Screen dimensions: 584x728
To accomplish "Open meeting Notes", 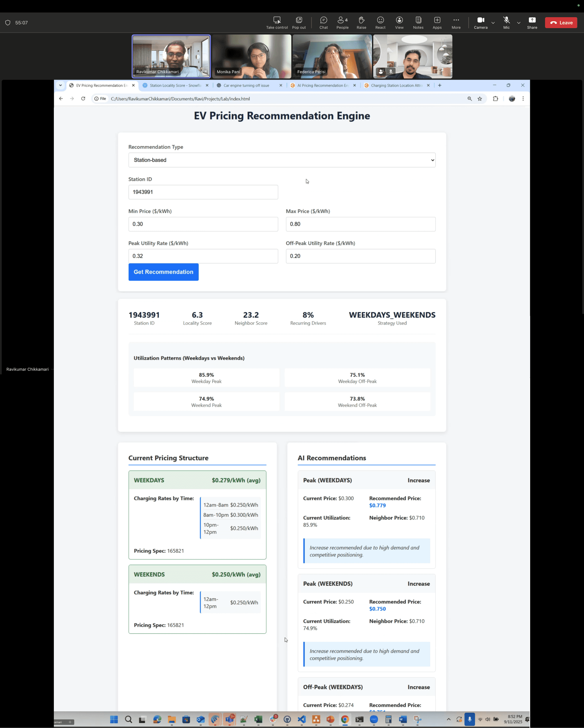I will click(418, 23).
